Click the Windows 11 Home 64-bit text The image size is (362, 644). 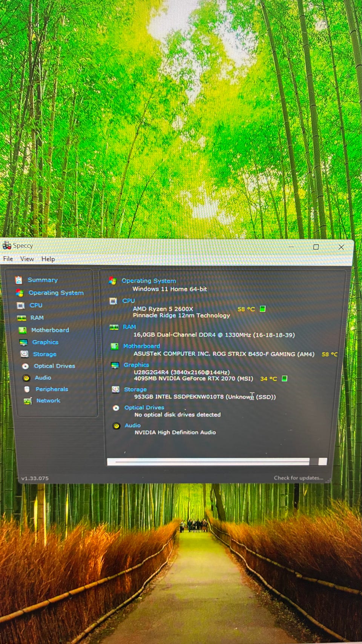click(170, 289)
